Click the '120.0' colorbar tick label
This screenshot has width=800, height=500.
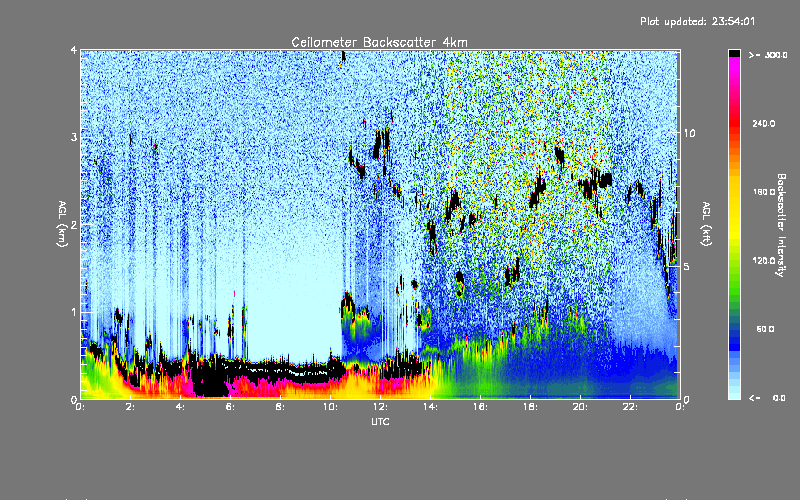click(764, 260)
